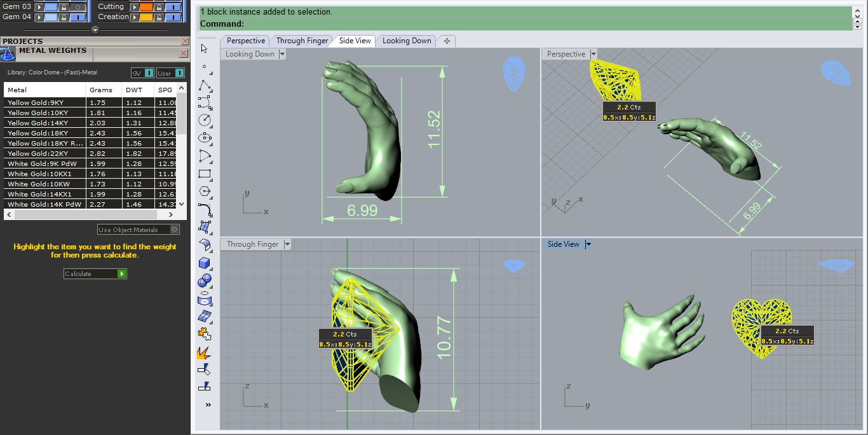Choose the Circle tool
Viewport: 868px width, 435px height.
click(204, 120)
